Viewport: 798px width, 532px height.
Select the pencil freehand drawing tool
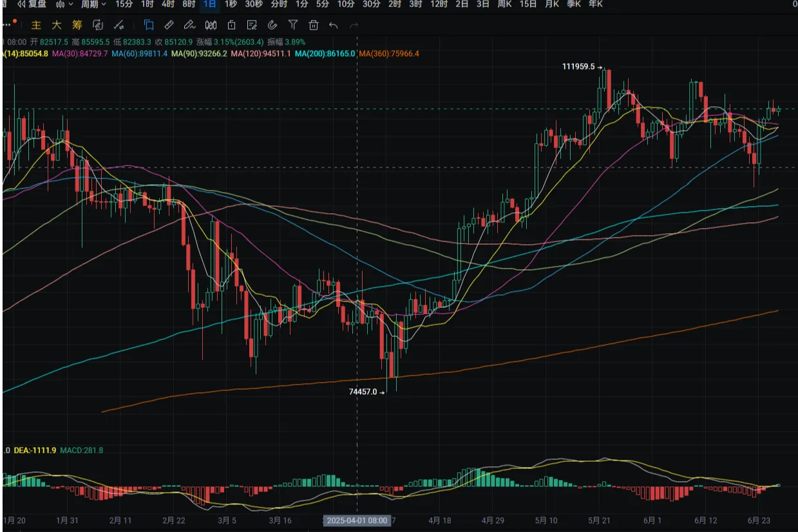189,25
